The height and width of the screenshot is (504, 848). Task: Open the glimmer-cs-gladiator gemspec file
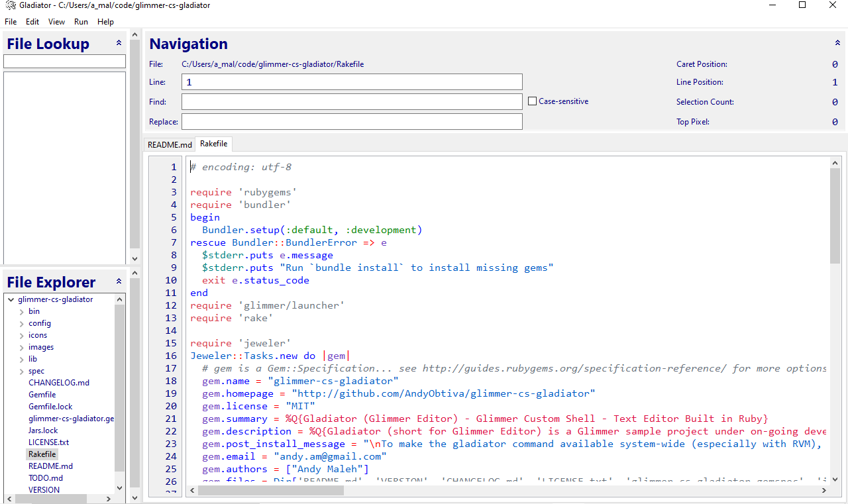(71, 419)
